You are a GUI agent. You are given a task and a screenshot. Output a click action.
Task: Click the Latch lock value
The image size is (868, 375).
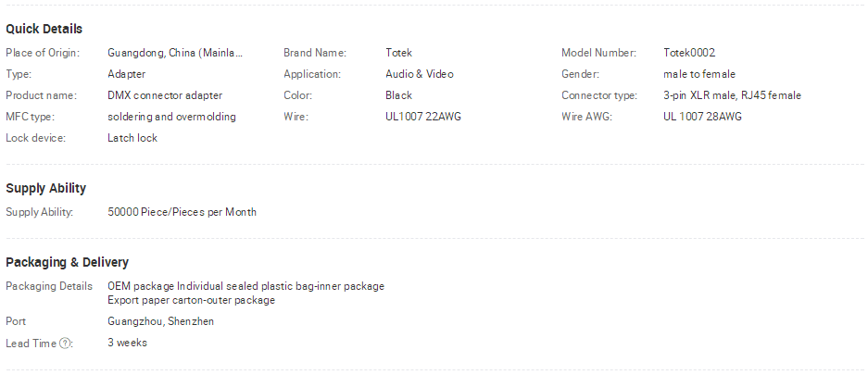coord(132,138)
